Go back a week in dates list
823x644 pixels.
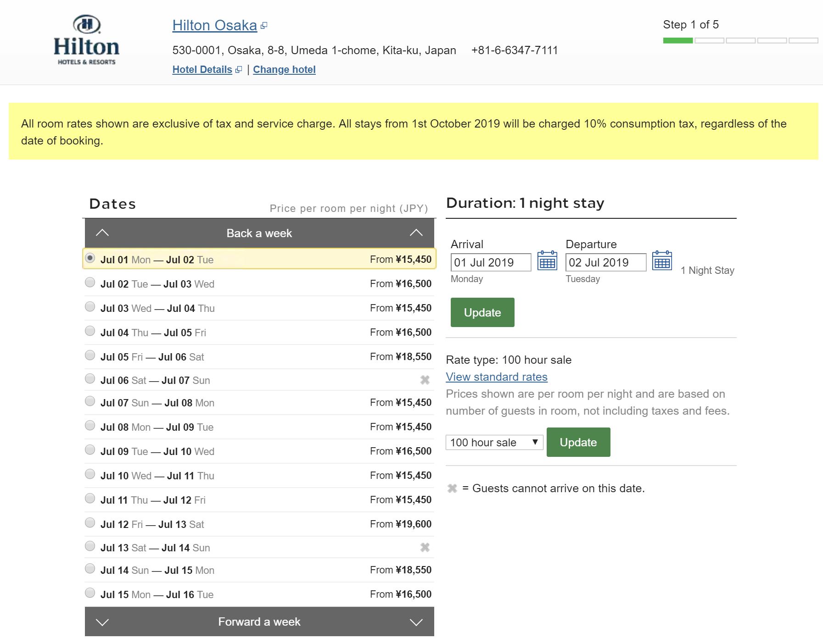tap(259, 233)
